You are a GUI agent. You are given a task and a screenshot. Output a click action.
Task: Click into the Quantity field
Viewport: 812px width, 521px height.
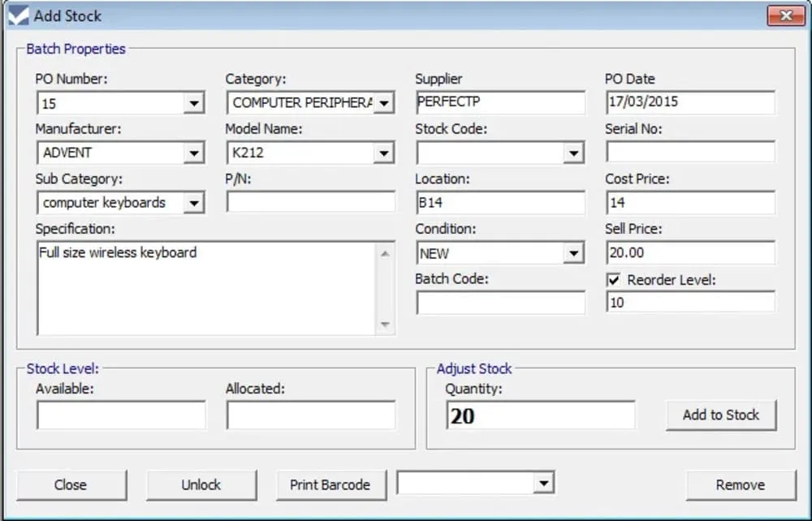point(540,416)
